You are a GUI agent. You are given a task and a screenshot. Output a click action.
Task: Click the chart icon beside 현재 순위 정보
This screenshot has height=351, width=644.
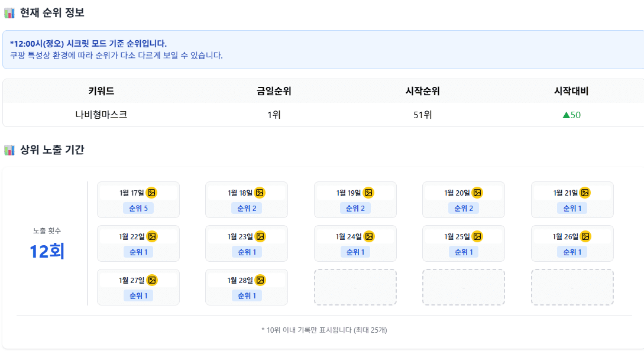point(9,12)
